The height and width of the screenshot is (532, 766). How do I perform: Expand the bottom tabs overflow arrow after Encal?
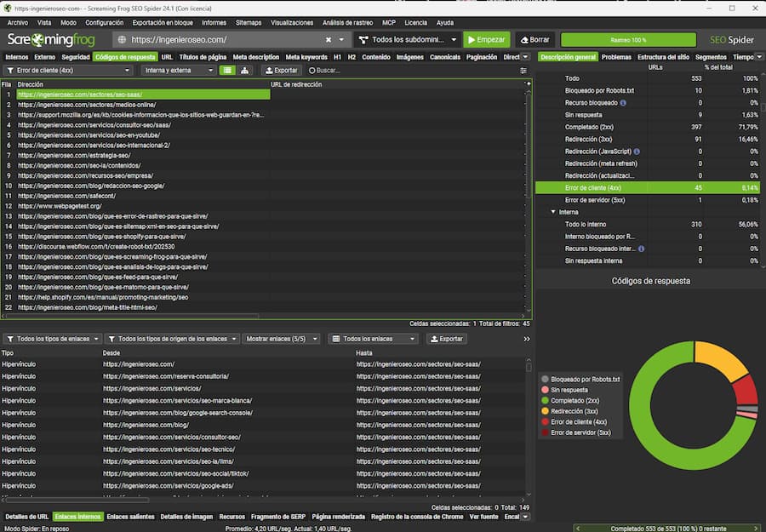(x=525, y=517)
